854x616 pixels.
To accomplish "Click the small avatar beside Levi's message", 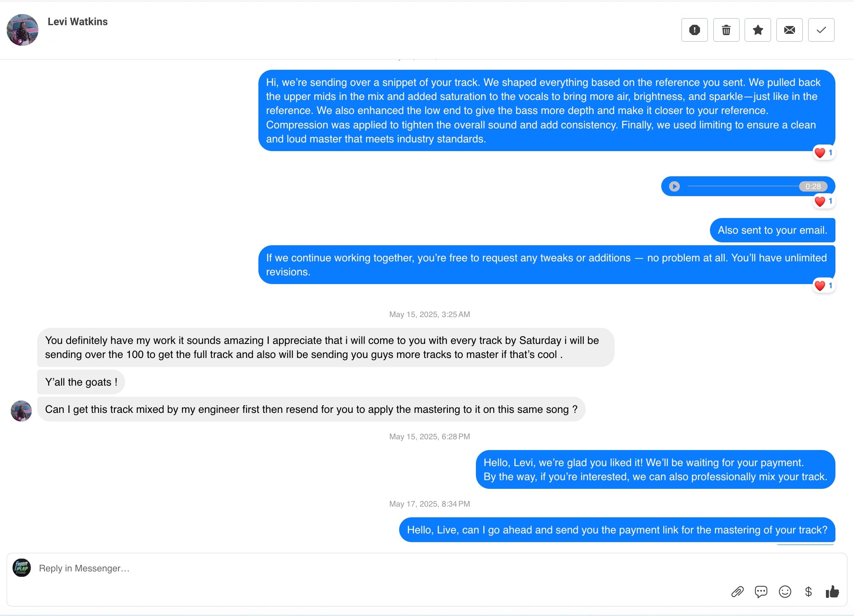I will point(21,410).
